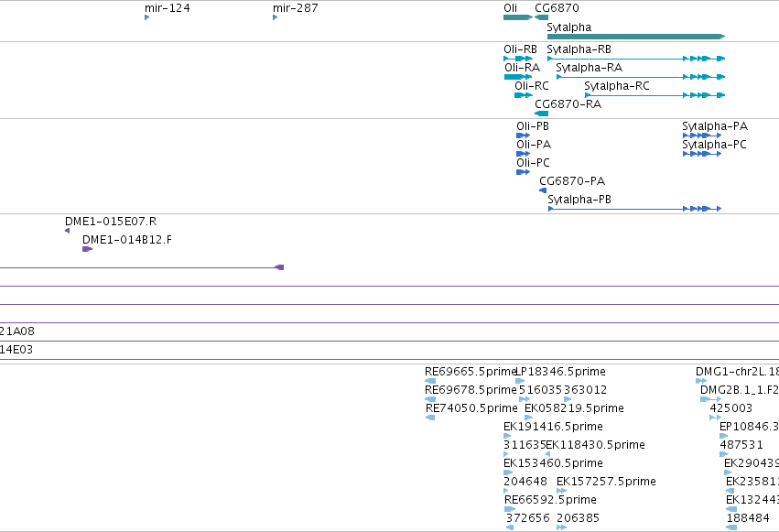Click the purple BAC end arrow glyph

pyautogui.click(x=280, y=267)
